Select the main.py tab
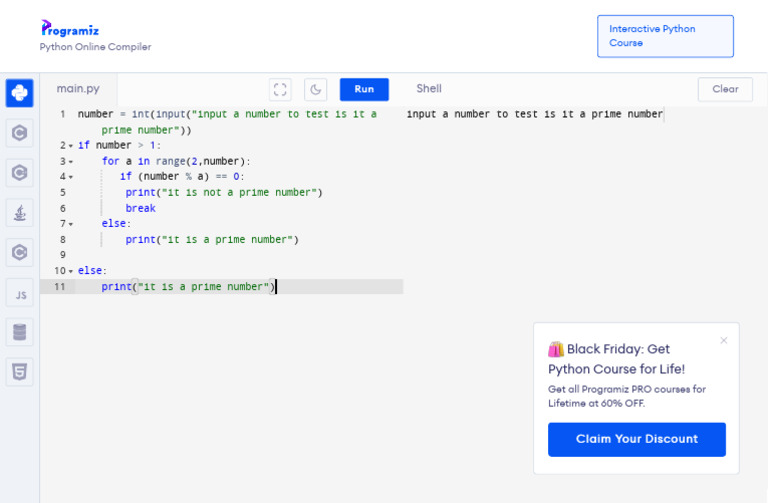Viewport: 768px width, 503px height. [85, 89]
